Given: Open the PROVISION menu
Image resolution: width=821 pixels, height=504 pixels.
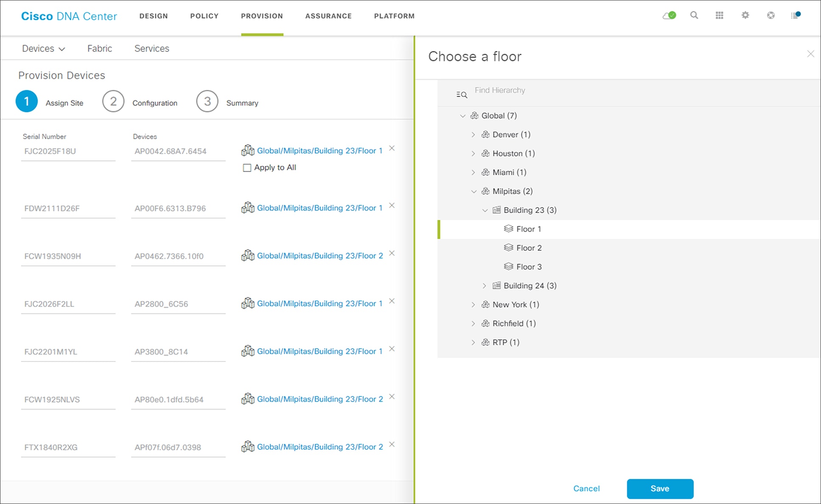Looking at the screenshot, I should click(x=262, y=16).
